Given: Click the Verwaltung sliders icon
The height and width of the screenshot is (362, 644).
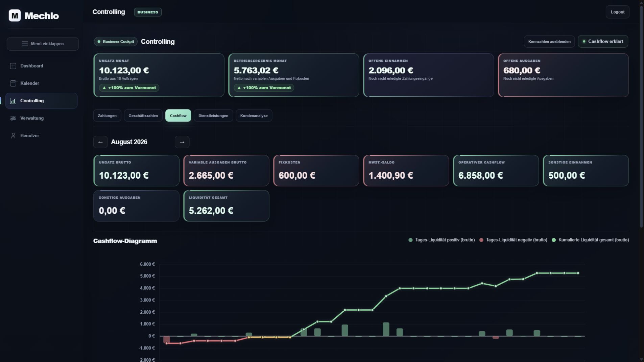Looking at the screenshot, I should pos(13,118).
